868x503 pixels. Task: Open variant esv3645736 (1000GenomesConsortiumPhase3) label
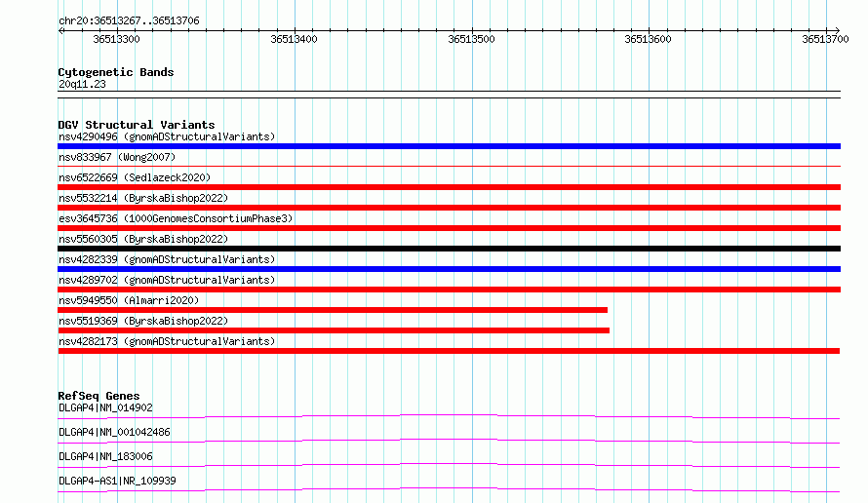176,218
